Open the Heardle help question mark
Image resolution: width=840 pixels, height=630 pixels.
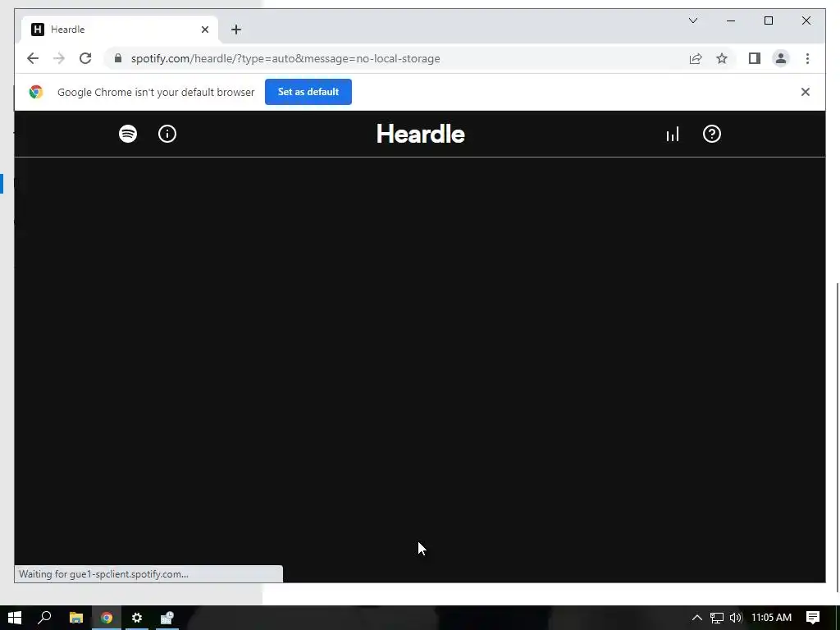(x=712, y=134)
